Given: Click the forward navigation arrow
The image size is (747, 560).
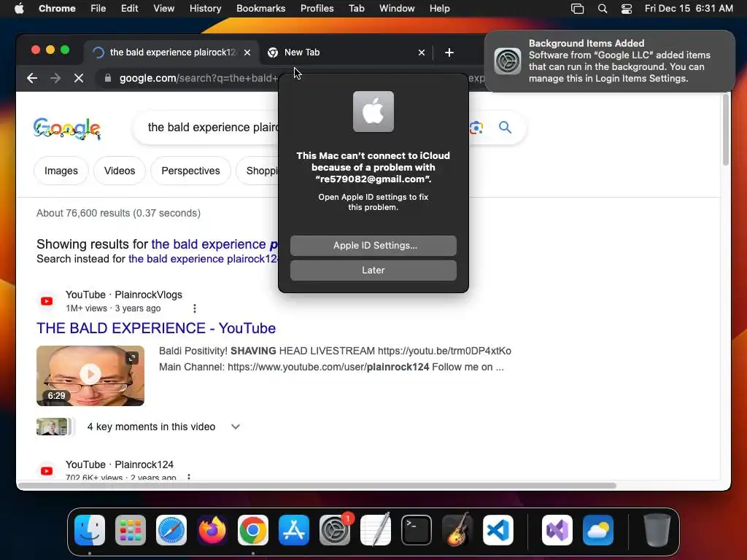Looking at the screenshot, I should (55, 78).
